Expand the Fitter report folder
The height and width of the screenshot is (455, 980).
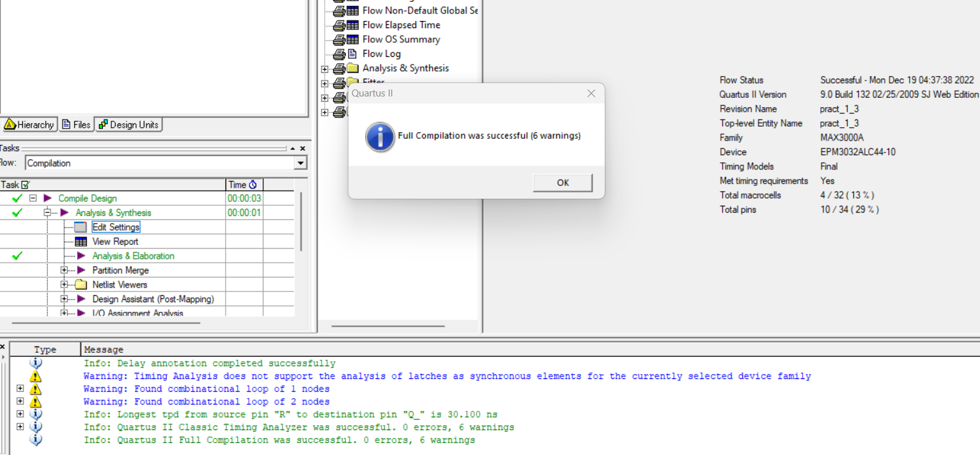coord(325,83)
